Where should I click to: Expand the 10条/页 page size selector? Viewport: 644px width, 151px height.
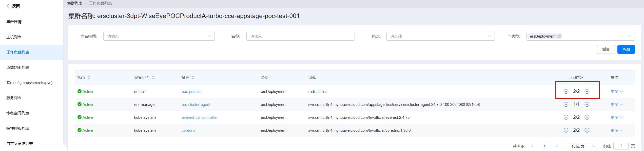click(580, 146)
